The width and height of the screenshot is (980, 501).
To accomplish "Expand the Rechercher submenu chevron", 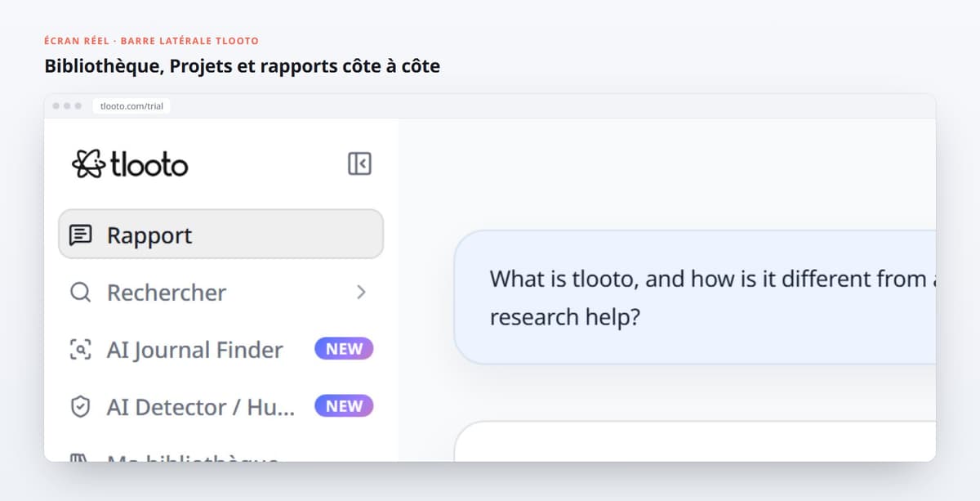I will coord(361,292).
